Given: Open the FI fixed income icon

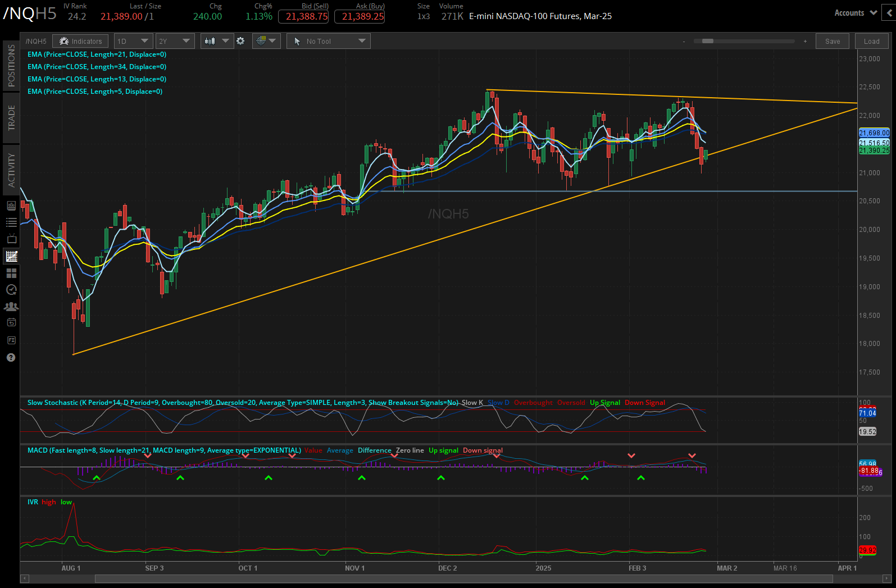Looking at the screenshot, I should pos(11,340).
